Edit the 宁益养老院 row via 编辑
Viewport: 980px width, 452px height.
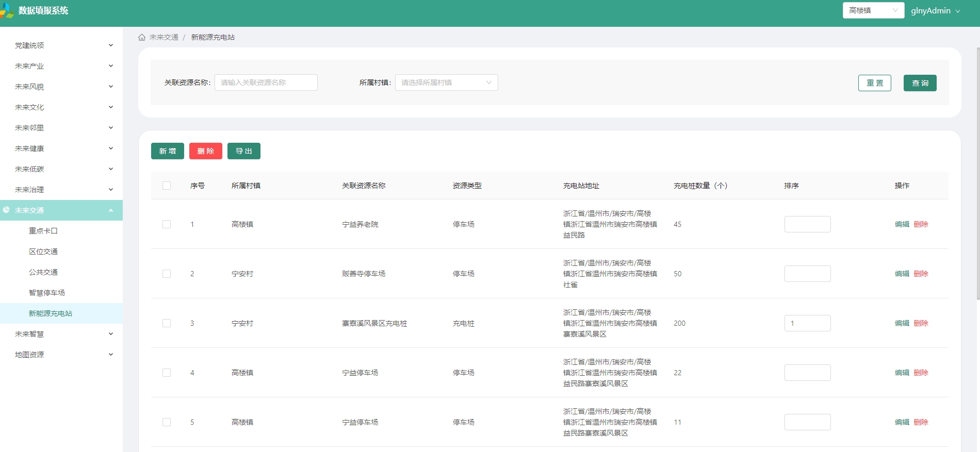[902, 224]
